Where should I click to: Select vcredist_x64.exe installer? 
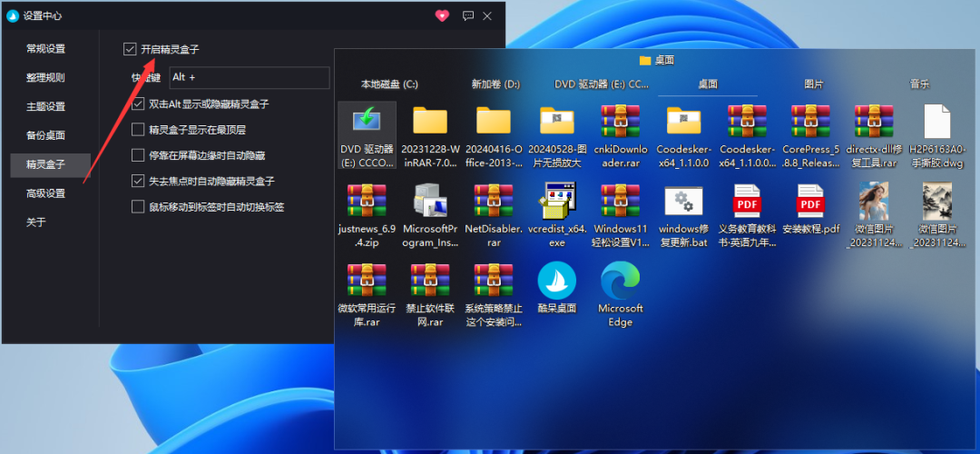click(557, 200)
